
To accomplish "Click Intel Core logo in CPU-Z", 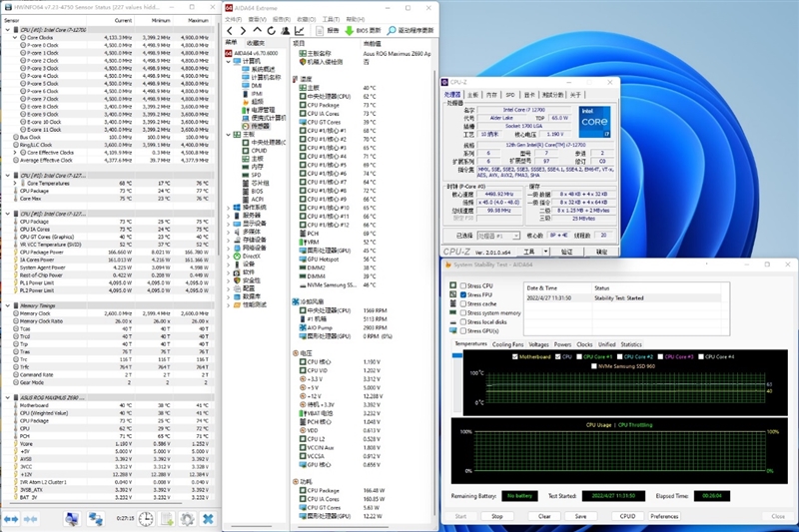I will coord(594,122).
